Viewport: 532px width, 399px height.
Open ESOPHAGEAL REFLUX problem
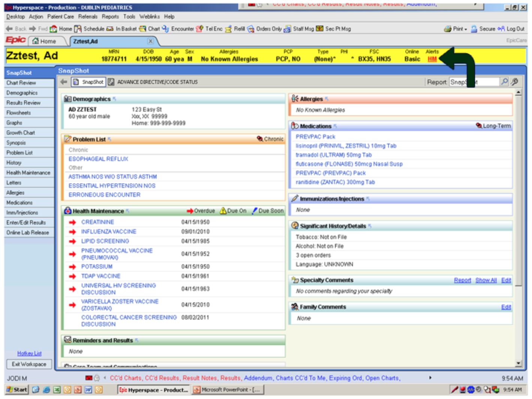point(98,159)
